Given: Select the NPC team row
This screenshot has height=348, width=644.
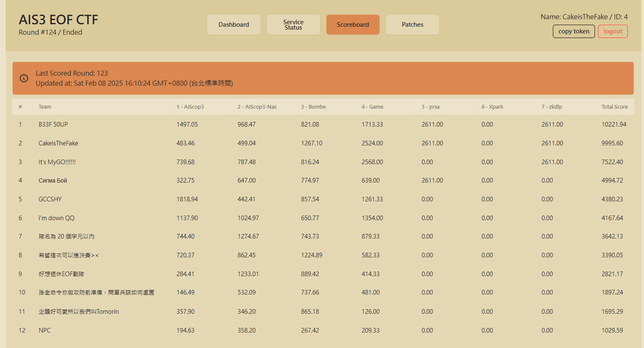Looking at the screenshot, I should pyautogui.click(x=323, y=330).
